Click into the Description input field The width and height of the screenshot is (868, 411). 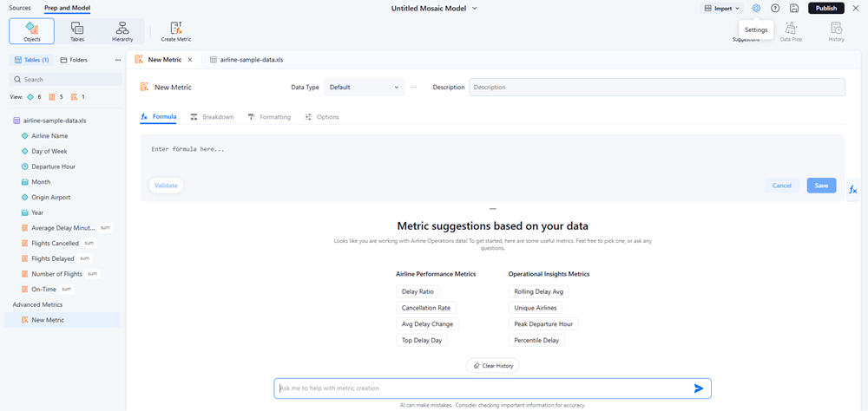tap(656, 88)
